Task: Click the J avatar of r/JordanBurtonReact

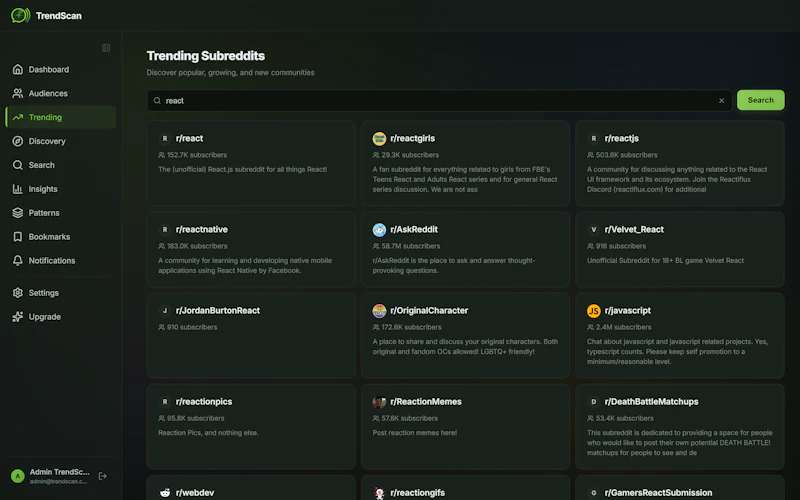Action: (165, 311)
